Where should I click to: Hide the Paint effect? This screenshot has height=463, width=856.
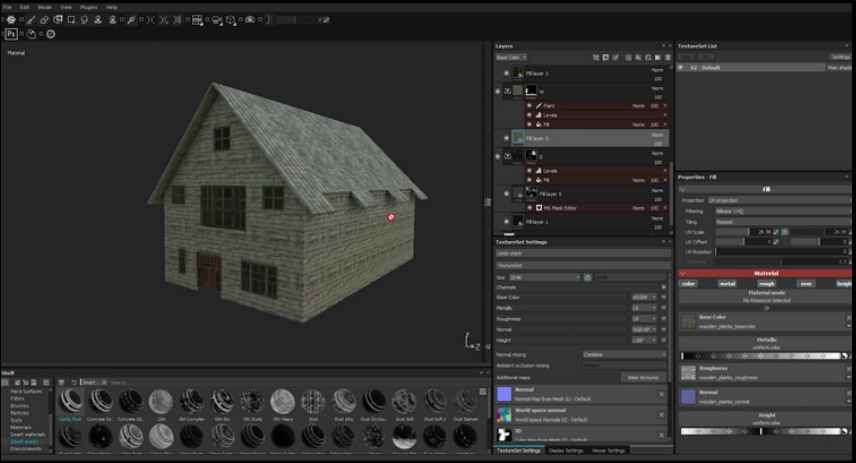tap(529, 105)
